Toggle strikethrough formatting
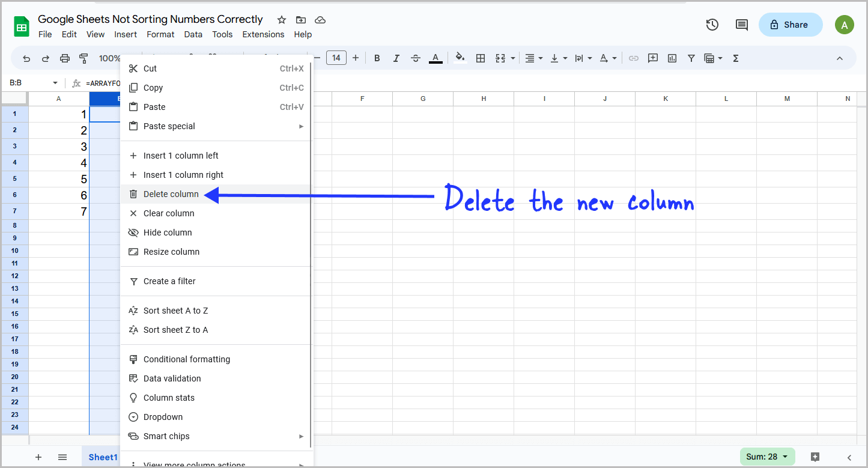This screenshot has width=868, height=468. 416,58
